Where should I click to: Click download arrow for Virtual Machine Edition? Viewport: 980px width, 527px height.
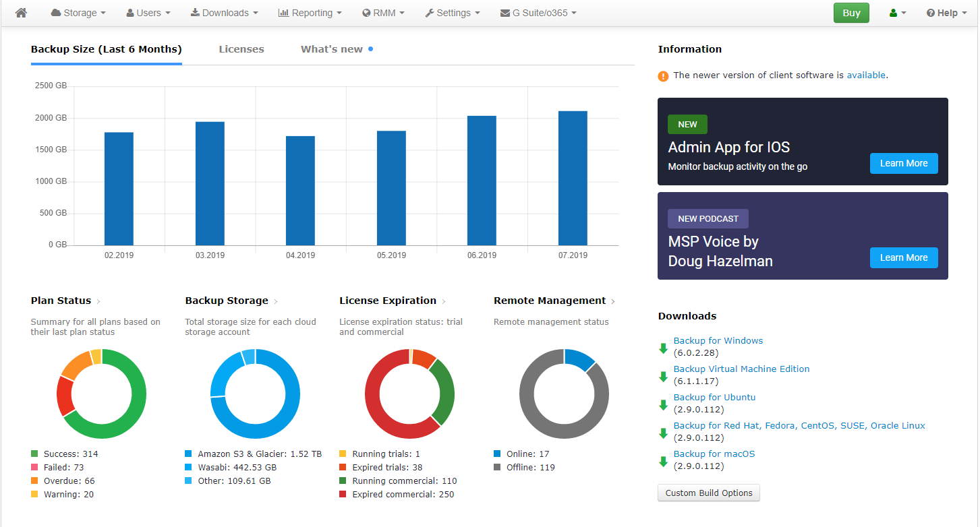point(663,377)
